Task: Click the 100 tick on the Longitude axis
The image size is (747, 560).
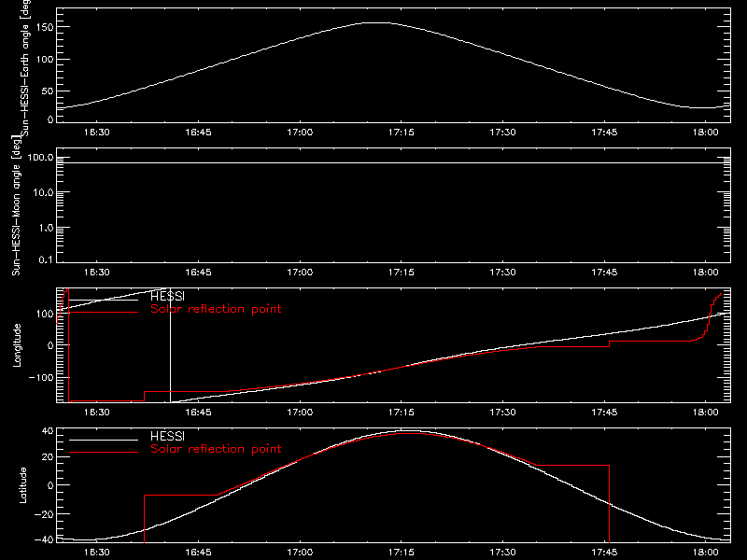Action: tap(44, 314)
